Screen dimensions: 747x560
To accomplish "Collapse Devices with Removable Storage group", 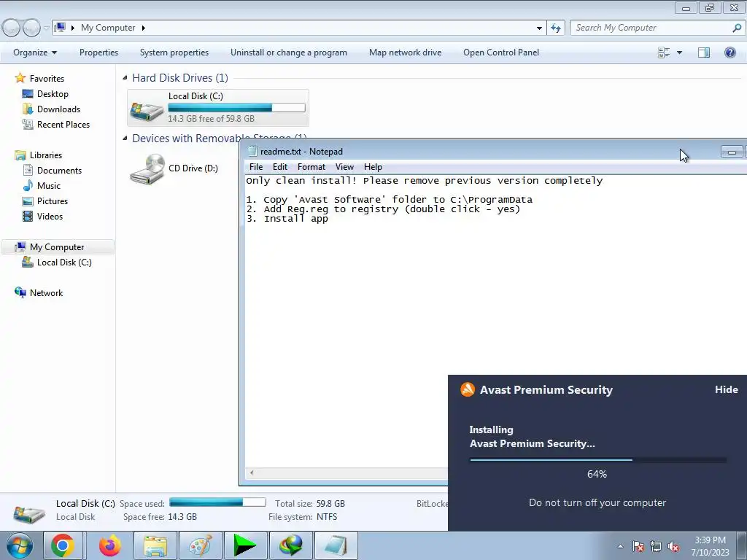I will (125, 138).
